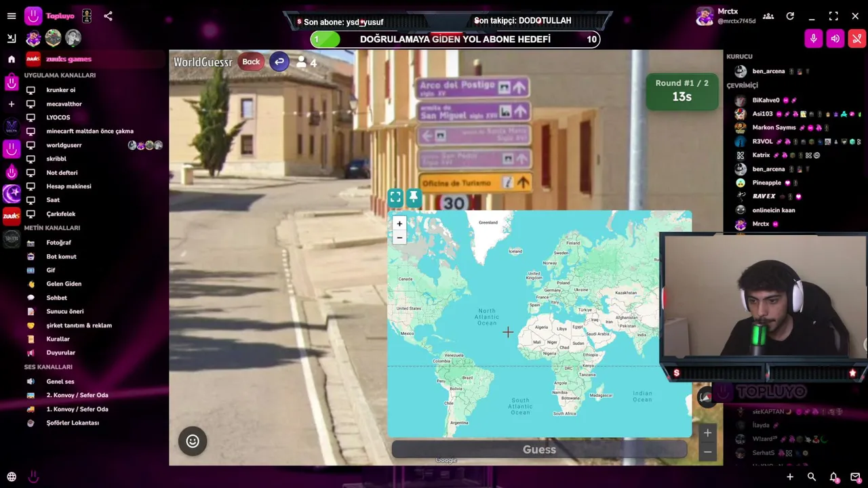Toggle fullscreen from the header icon
868x488 pixels.
[x=833, y=16]
